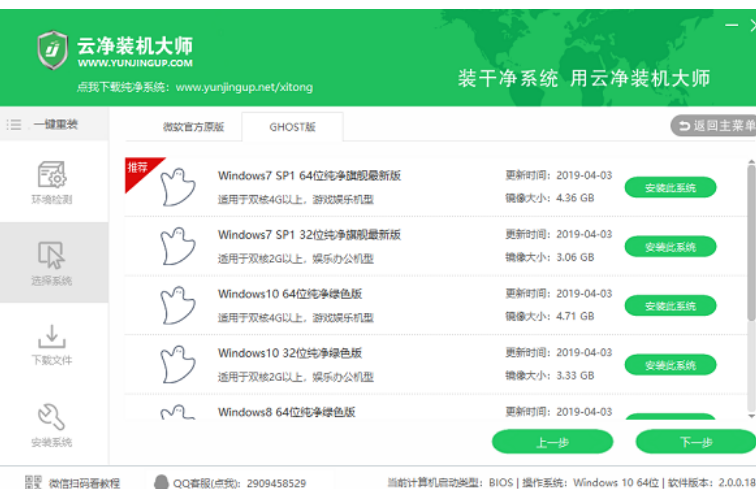This screenshot has height=489, width=756.
Task: Click the ghost icon for Windows7 SP1 64位
Action: (177, 187)
